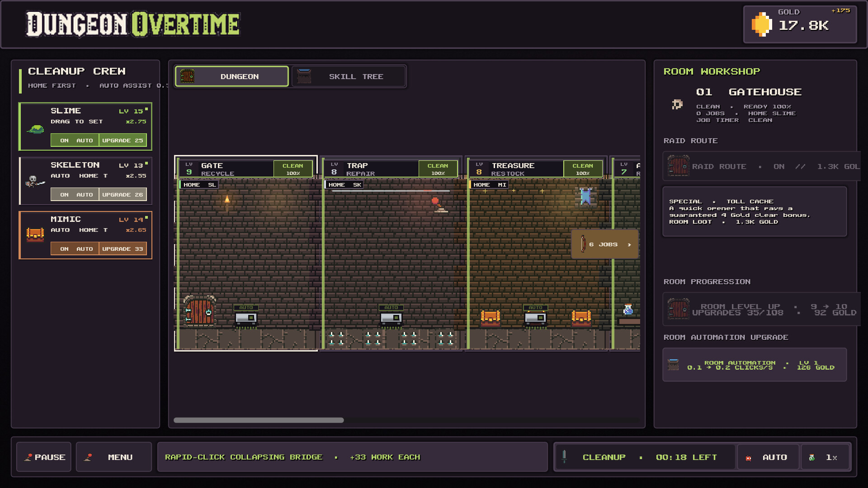Click the wooden gate door in Gate room
Screen dimensions: 868x488
click(x=199, y=310)
